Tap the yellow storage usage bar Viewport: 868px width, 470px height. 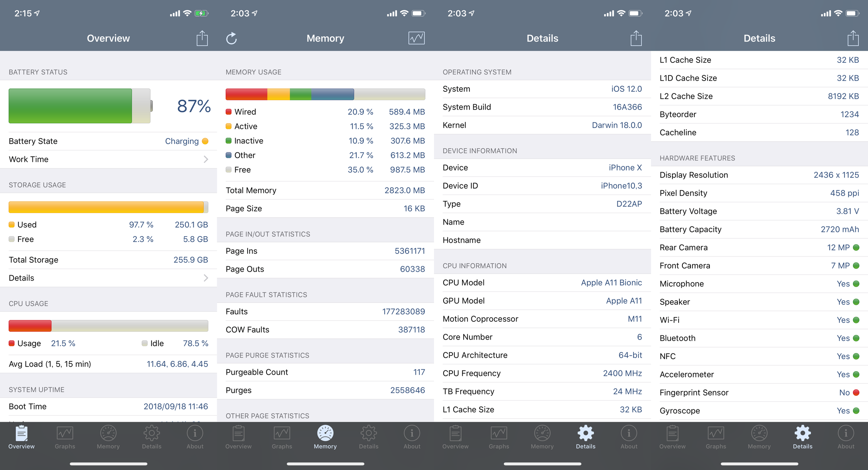point(106,207)
